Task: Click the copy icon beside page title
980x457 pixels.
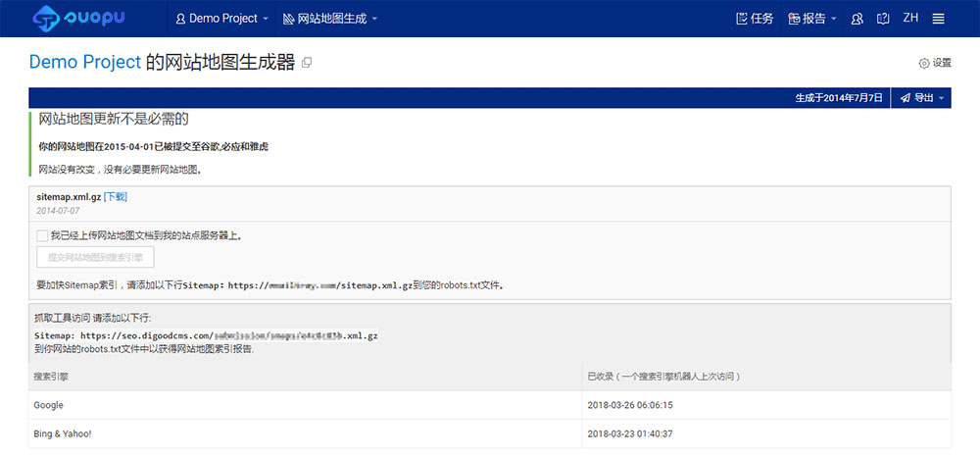Action: click(306, 63)
